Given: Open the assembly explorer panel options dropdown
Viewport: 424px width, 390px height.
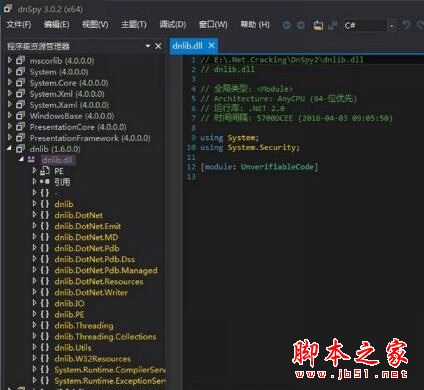Looking at the screenshot, I should coord(148,46).
